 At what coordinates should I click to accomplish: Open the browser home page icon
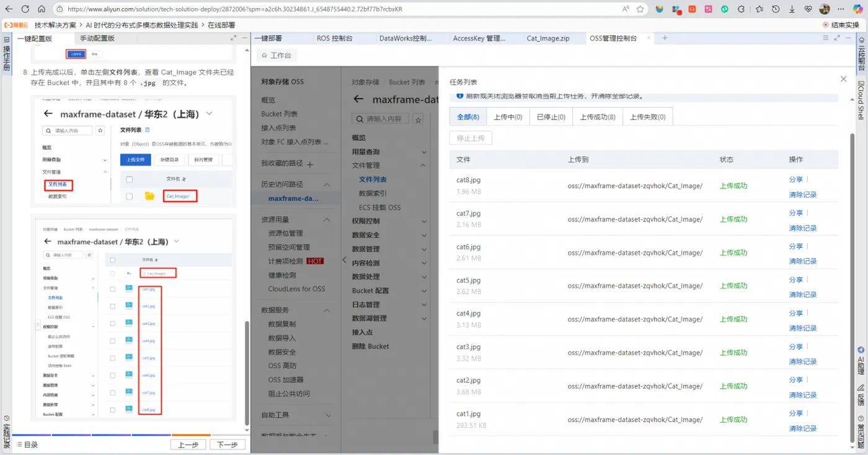[42, 9]
